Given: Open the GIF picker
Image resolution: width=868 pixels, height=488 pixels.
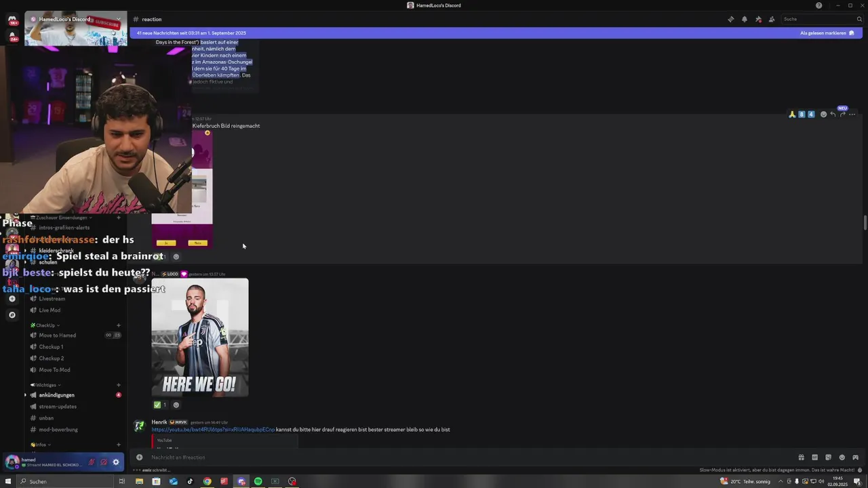Looking at the screenshot, I should pyautogui.click(x=814, y=457).
